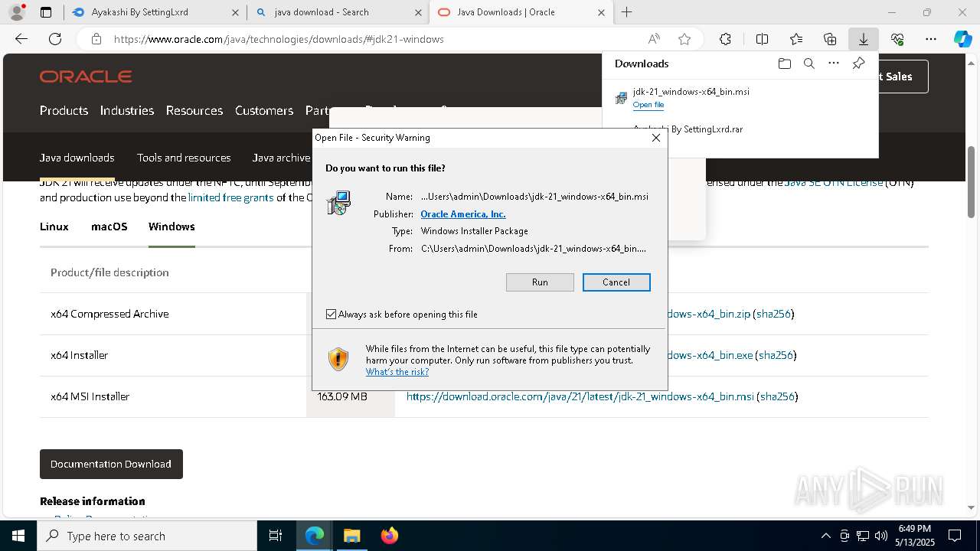980x551 pixels.
Task: Open Task View on taskbar
Action: click(x=276, y=536)
